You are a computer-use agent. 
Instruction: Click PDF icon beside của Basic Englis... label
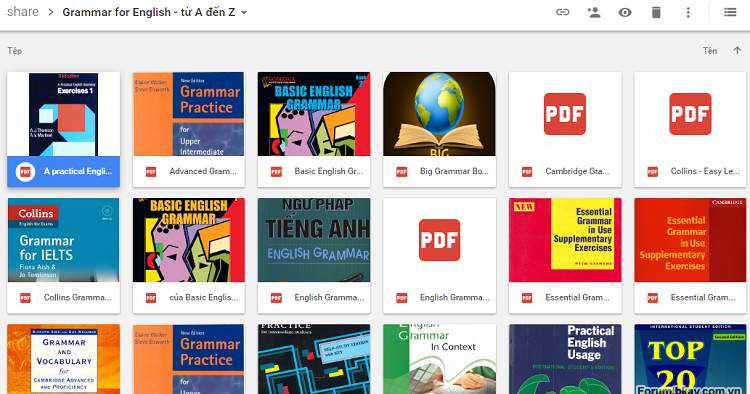tap(151, 298)
